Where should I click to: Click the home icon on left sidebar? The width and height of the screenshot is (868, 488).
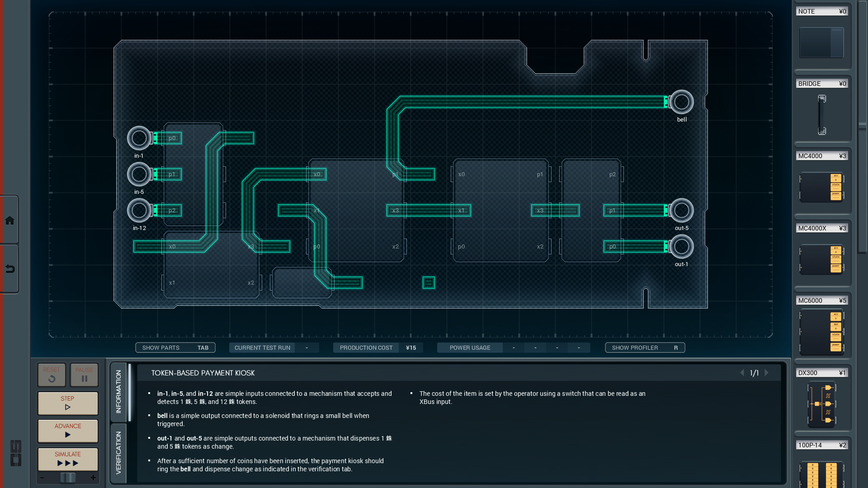pyautogui.click(x=9, y=221)
